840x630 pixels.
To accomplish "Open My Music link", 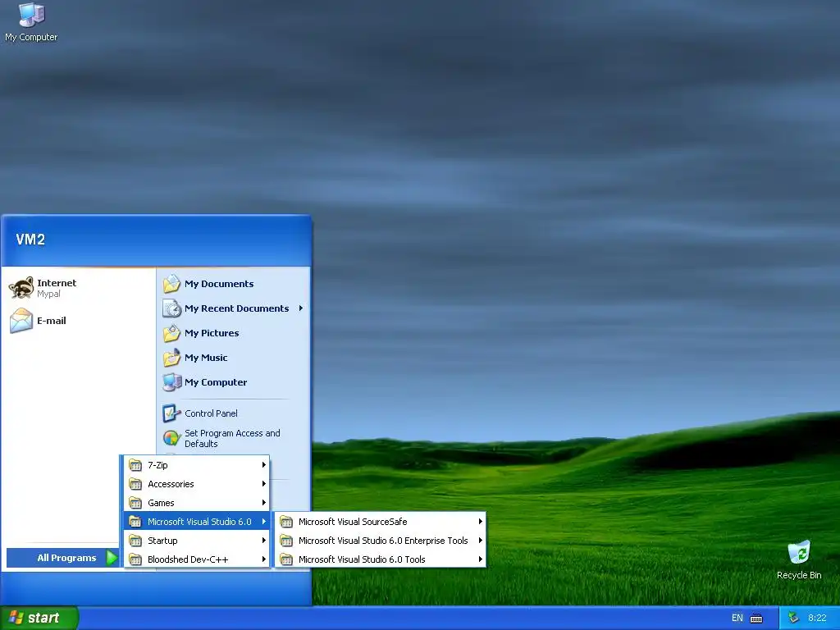I will (206, 358).
